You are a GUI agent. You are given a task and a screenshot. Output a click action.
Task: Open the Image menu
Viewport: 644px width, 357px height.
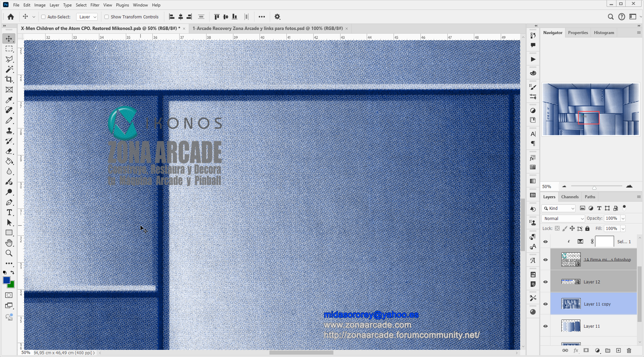tap(40, 5)
